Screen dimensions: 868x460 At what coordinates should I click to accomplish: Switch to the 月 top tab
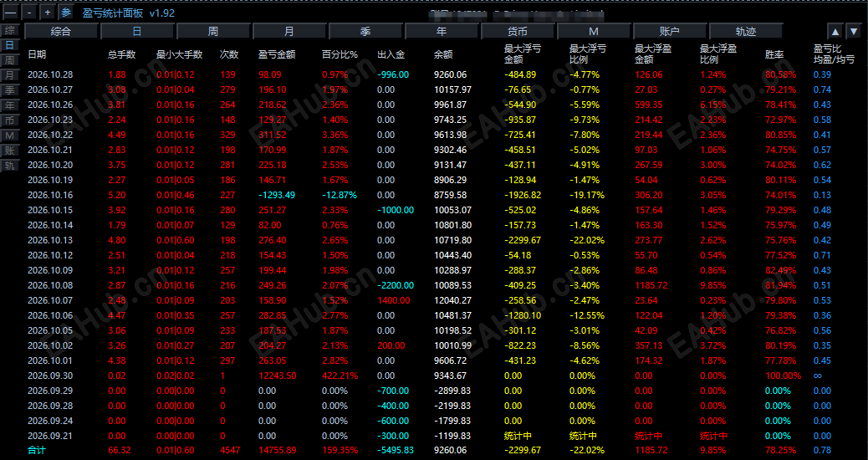[x=289, y=32]
